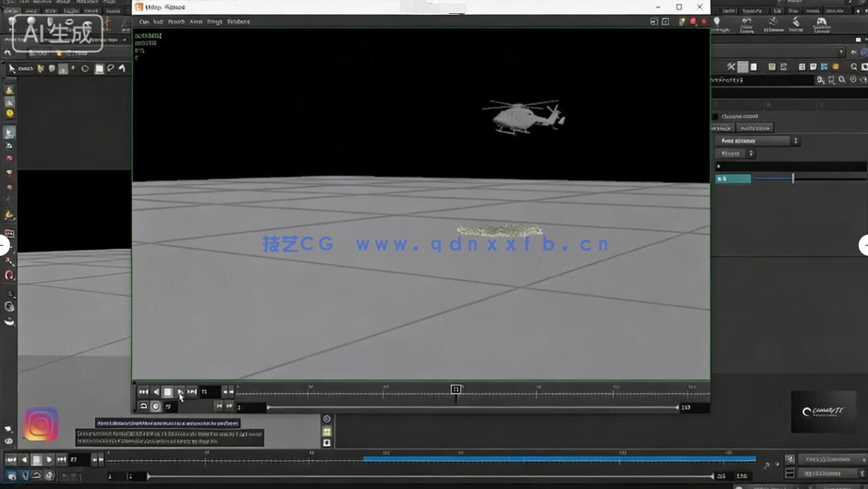Open the first menu in flipbook menu bar

(143, 22)
